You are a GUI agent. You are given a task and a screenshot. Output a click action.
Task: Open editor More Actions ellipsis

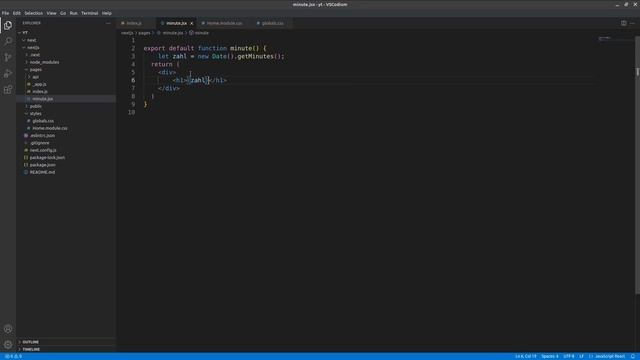(632, 23)
